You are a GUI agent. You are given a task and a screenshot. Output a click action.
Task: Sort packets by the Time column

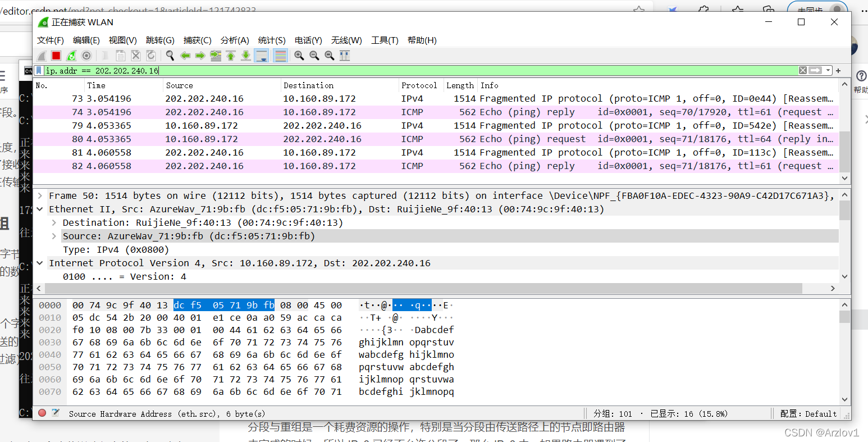pos(124,85)
